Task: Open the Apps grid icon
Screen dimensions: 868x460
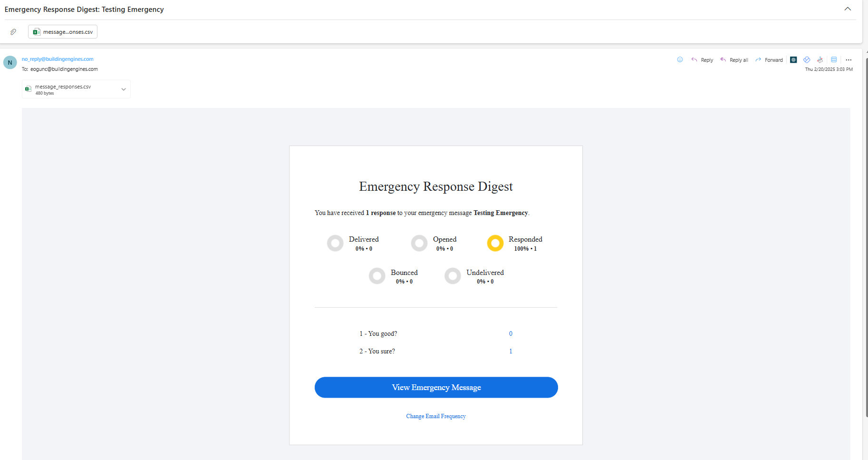Action: tap(834, 60)
